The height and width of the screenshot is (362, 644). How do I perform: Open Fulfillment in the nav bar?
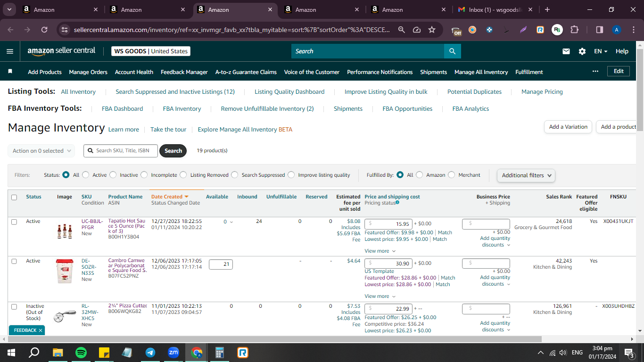tap(529, 72)
